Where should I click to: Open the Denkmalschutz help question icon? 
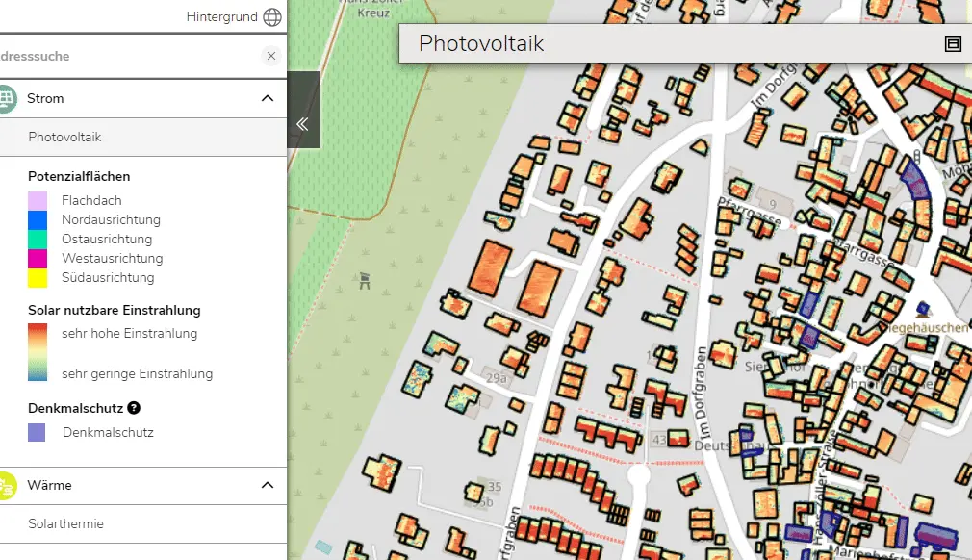pos(134,408)
